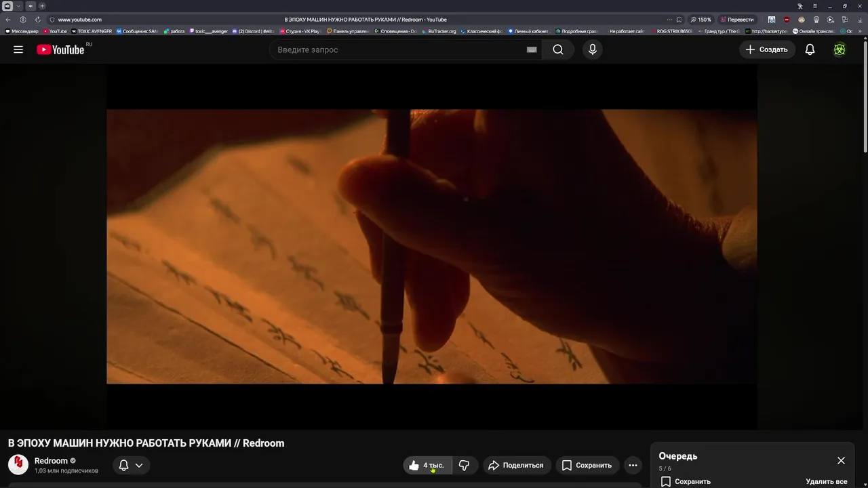
Task: Select video title 'В ЭПОХУ МАШИН НУЖНО РАБОТАТЬ РУКАМИ'
Action: tap(120, 443)
